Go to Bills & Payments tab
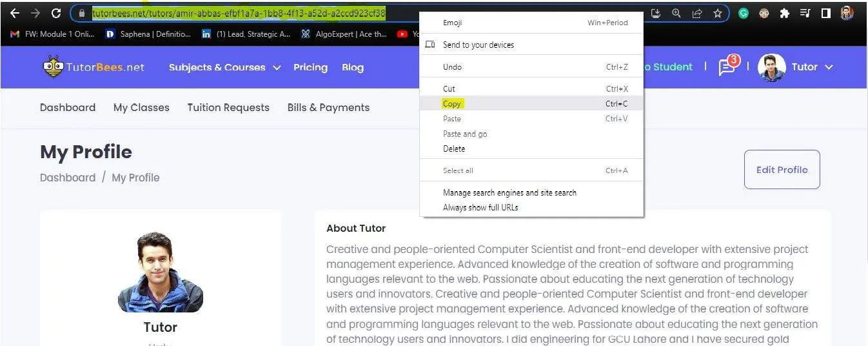The height and width of the screenshot is (346, 868). pos(328,108)
